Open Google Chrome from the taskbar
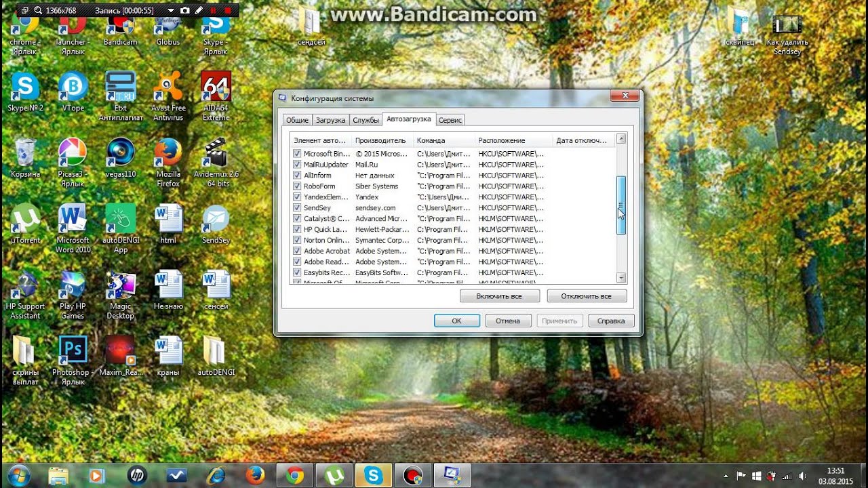The width and height of the screenshot is (868, 488). [294, 475]
